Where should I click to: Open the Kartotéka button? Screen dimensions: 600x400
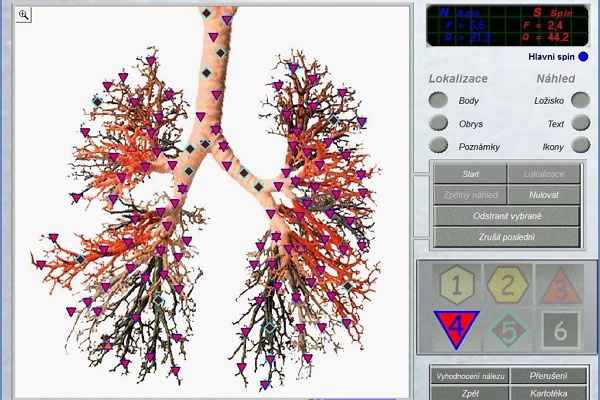(548, 393)
